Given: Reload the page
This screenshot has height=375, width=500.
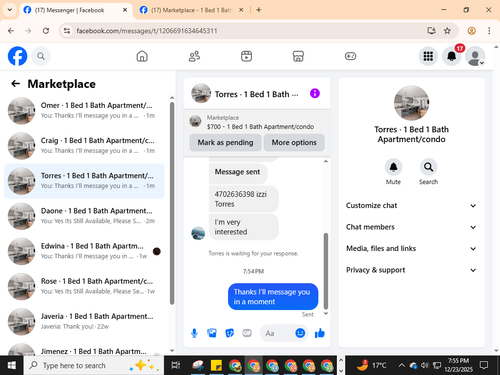Looking at the screenshot, I should pos(46,31).
